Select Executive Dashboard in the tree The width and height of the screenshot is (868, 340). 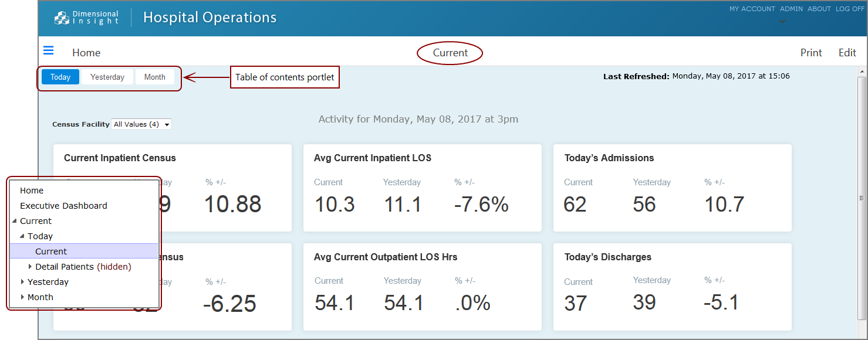point(63,206)
